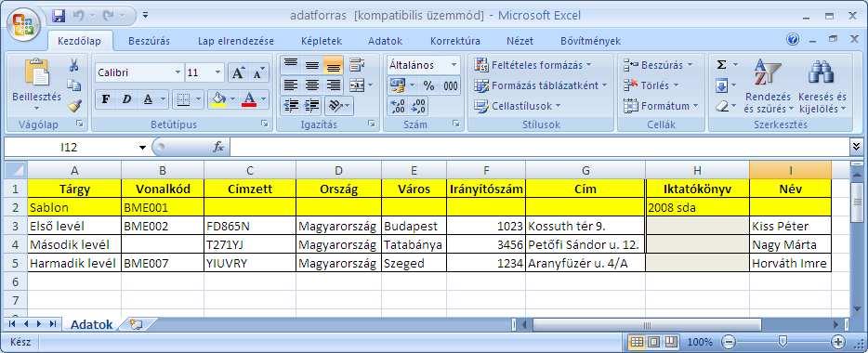Viewport: 868px width, 353px height.
Task: Add a new worksheet tab
Action: (x=135, y=324)
